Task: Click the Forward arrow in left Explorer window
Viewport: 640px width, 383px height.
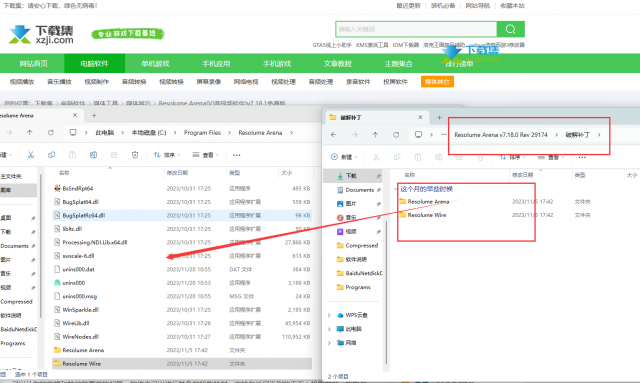Action: (x=9, y=133)
